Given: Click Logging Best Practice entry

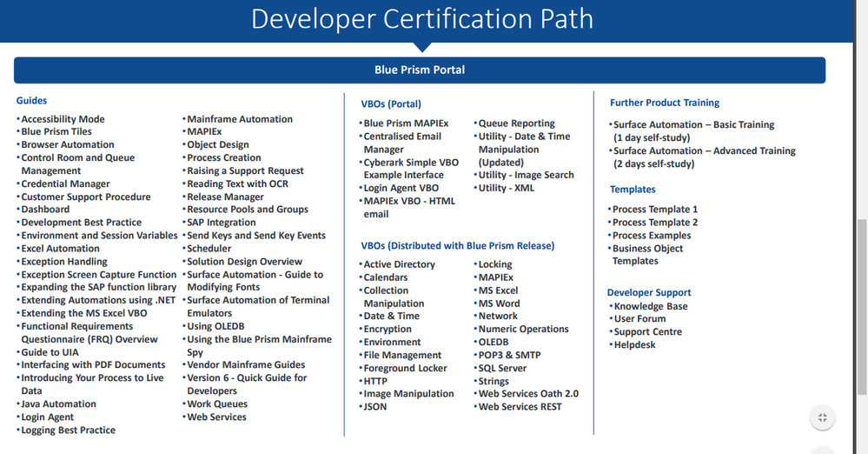Looking at the screenshot, I should tap(68, 431).
